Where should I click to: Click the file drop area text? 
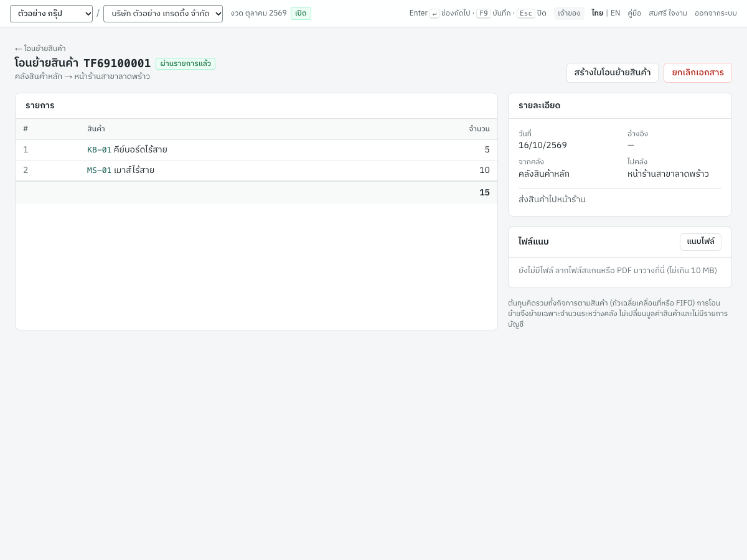click(618, 271)
